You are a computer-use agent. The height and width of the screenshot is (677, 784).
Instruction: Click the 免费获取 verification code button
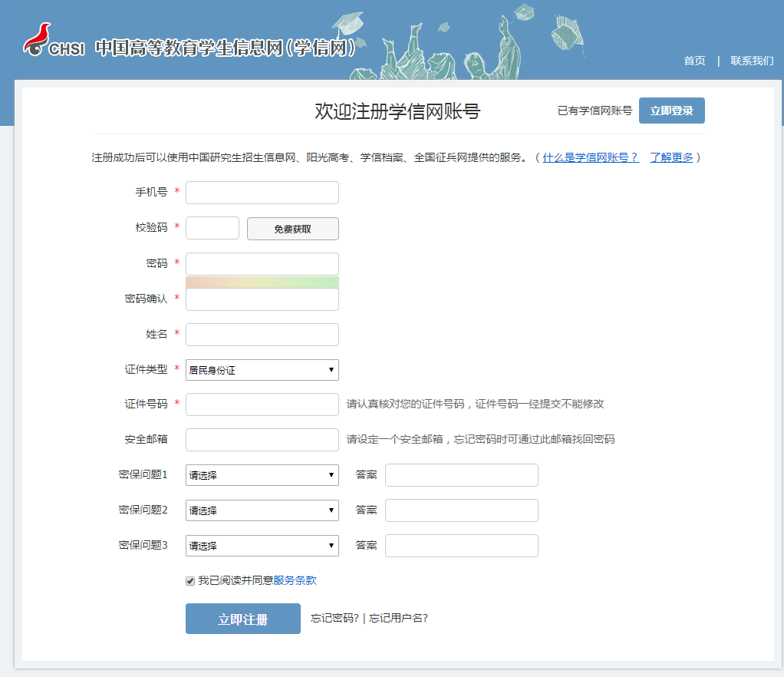[x=292, y=228]
